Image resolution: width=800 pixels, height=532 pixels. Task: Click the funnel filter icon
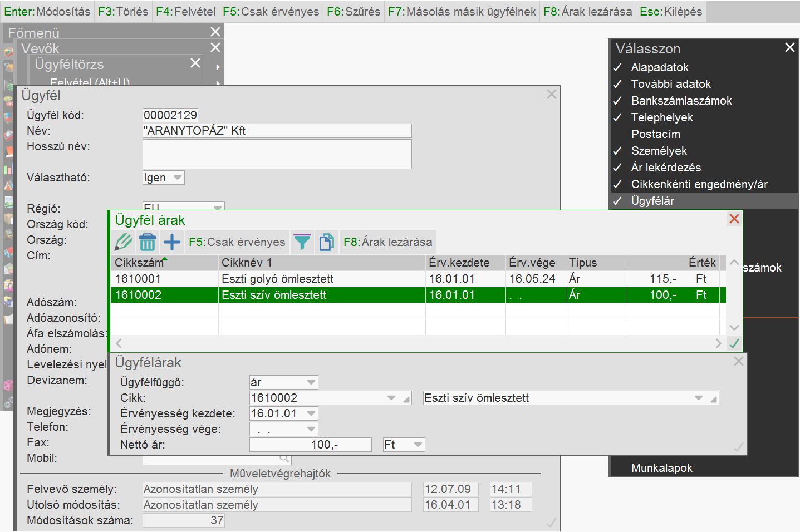pos(302,242)
